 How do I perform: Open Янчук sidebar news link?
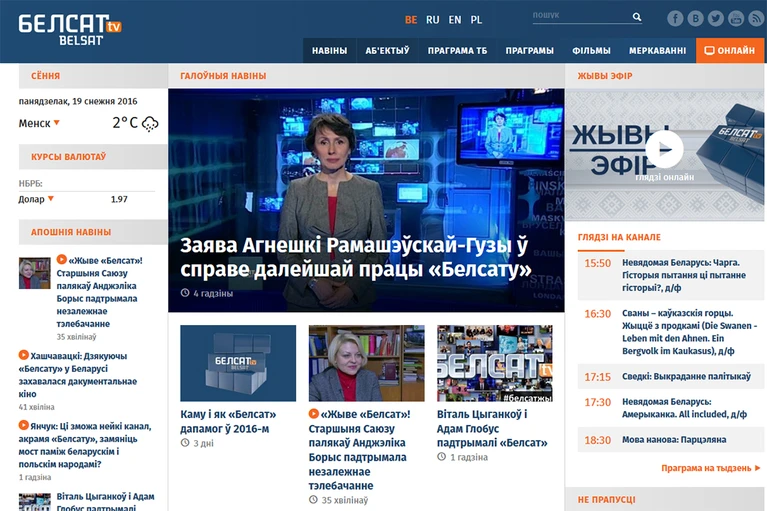click(85, 445)
